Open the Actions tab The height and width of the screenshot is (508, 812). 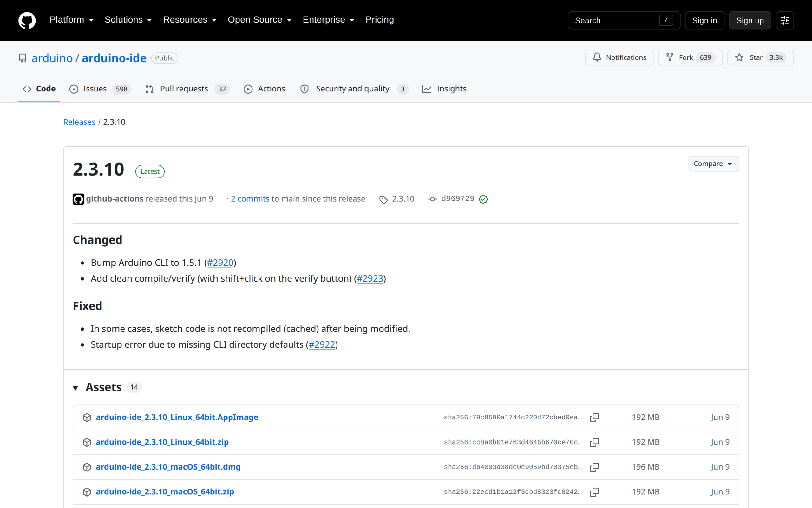point(265,89)
